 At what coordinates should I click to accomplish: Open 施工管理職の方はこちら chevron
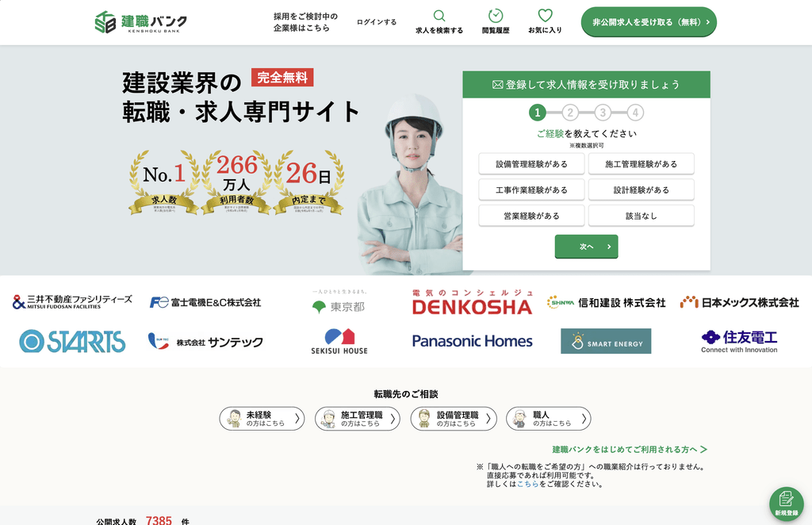[393, 419]
